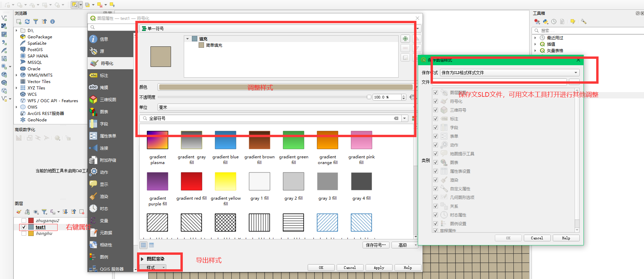Open the 单位 毫米 unit dropdown

click(x=285, y=107)
